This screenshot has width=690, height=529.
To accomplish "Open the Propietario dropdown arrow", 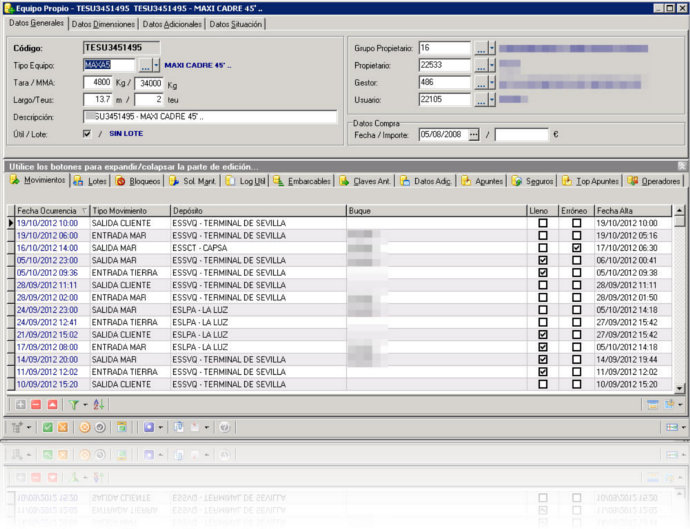I will point(492,66).
